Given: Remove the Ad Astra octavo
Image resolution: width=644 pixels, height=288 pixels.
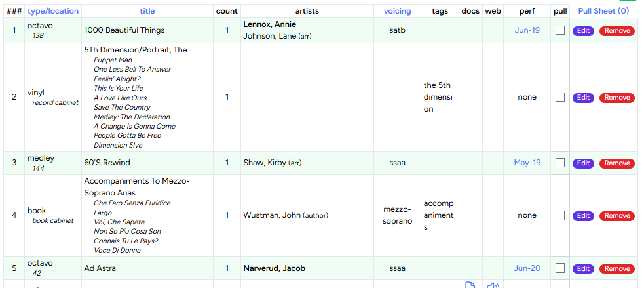Looking at the screenshot, I should [616, 268].
